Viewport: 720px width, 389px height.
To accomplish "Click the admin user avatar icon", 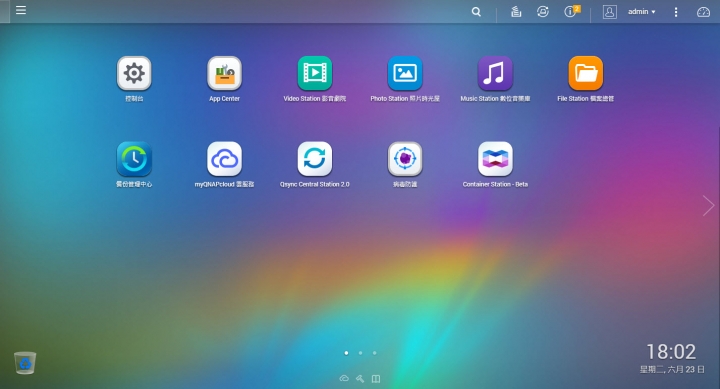I will click(609, 12).
